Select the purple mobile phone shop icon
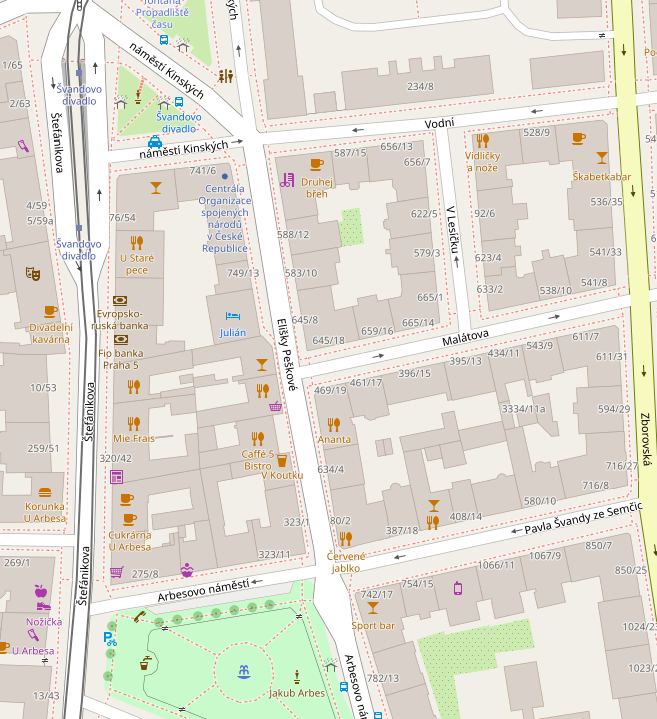Image resolution: width=657 pixels, height=719 pixels. tap(458, 588)
